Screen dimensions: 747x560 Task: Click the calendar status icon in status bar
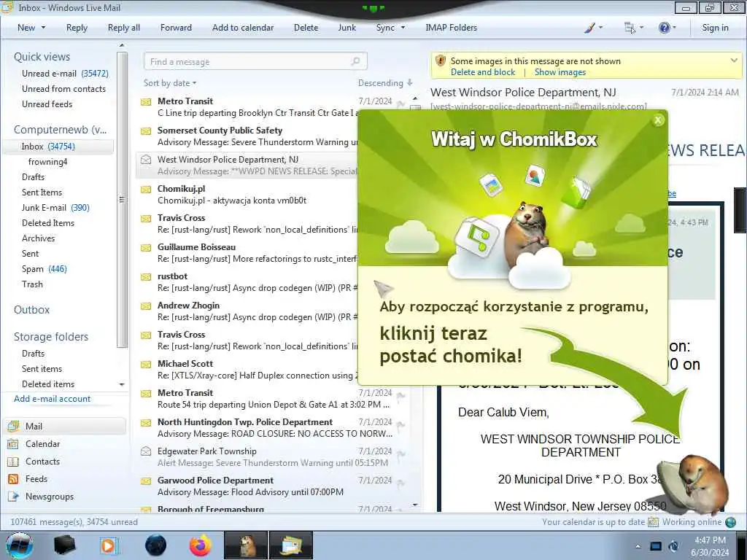pos(653,522)
